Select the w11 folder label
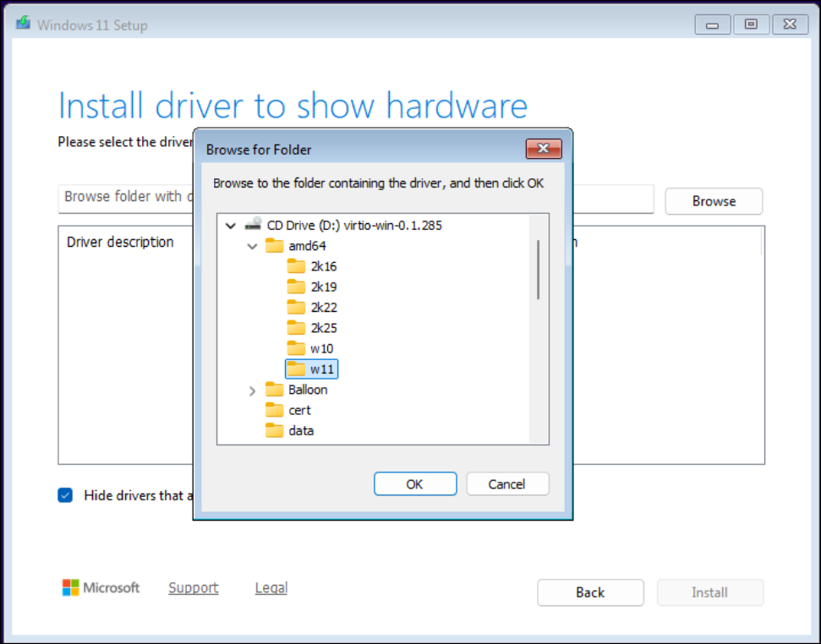Screen dimensions: 821x644 321,368
